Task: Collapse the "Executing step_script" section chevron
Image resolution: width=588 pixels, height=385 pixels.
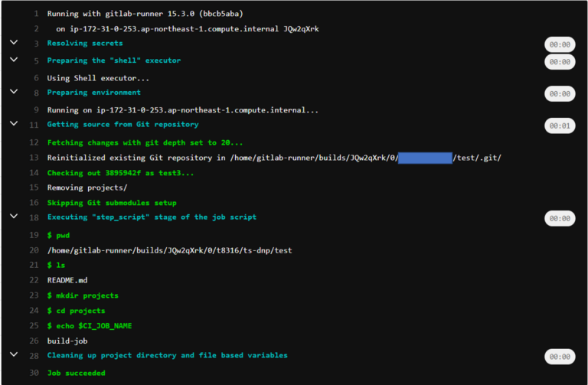Action: (x=13, y=216)
